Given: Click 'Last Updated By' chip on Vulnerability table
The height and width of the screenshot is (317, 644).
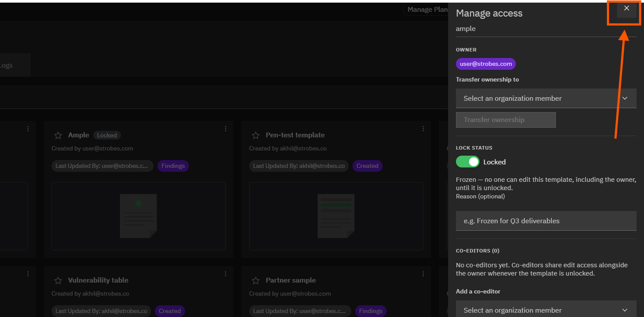Looking at the screenshot, I should click(101, 311).
